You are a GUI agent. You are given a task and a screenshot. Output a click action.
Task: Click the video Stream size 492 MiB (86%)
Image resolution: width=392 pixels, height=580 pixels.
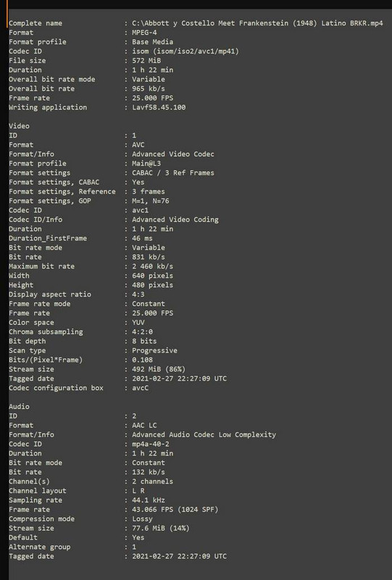pos(159,369)
